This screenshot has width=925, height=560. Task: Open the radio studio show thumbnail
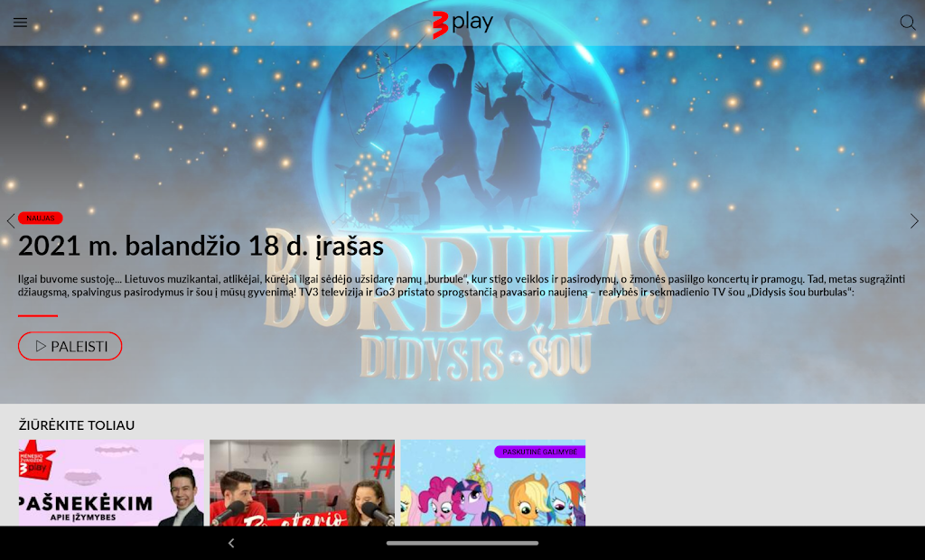click(x=302, y=483)
